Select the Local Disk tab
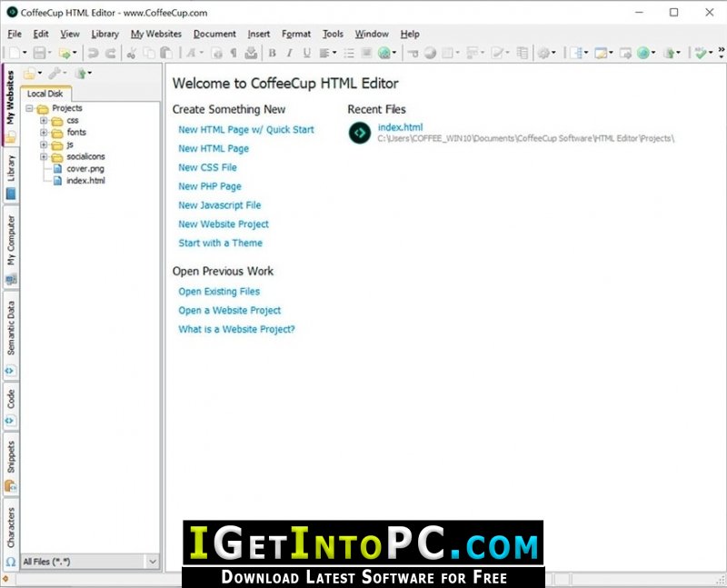727x588 pixels. click(x=45, y=94)
